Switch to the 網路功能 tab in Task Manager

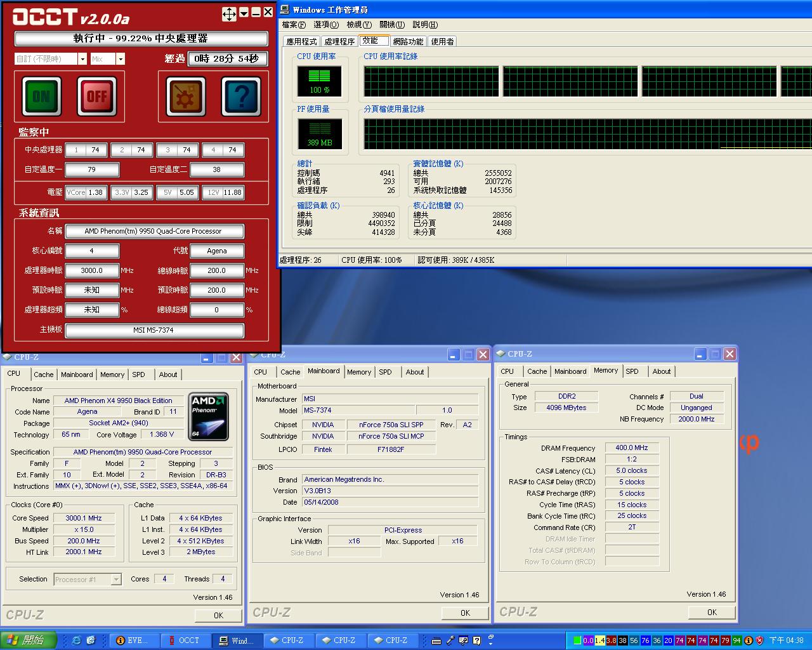409,41
